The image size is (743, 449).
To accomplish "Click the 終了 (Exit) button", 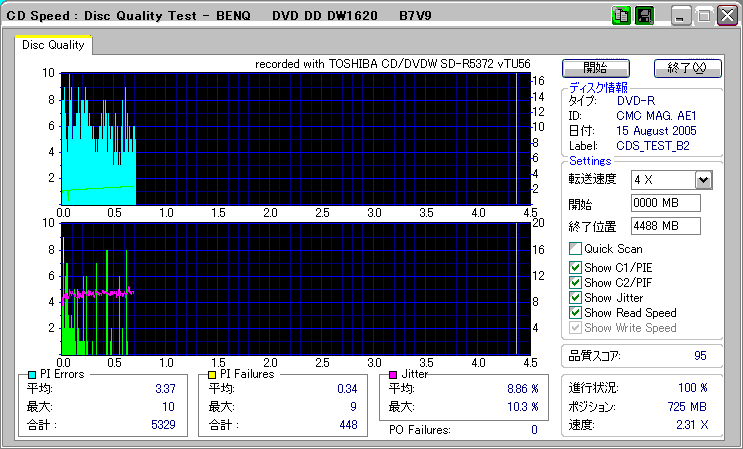I will tap(688, 68).
